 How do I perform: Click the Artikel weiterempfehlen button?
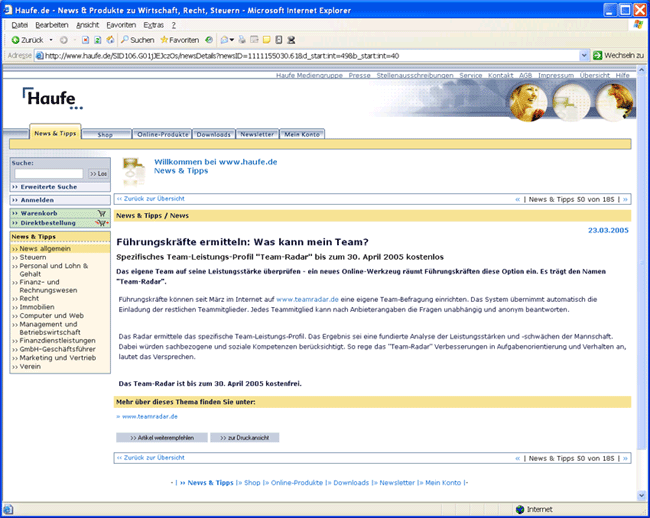coord(162,438)
